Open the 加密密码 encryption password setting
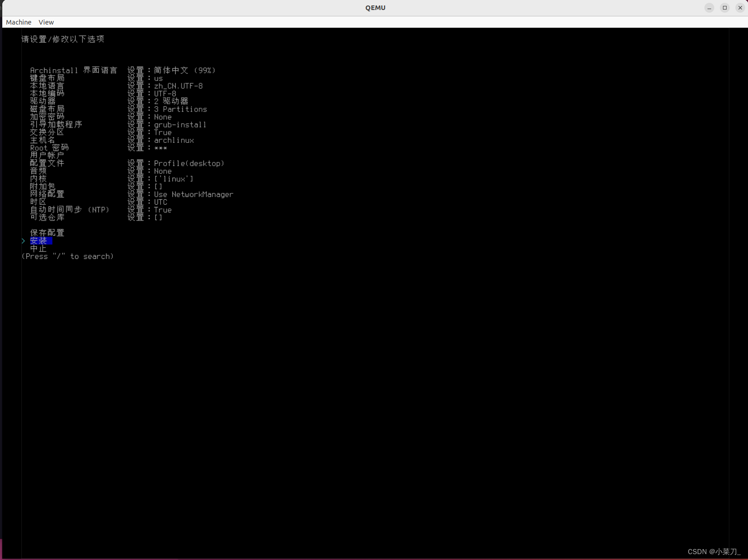This screenshot has width=748, height=560. (x=47, y=116)
